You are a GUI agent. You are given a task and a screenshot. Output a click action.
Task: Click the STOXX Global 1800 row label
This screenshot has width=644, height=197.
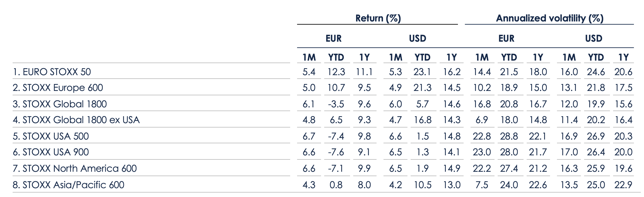(x=60, y=104)
